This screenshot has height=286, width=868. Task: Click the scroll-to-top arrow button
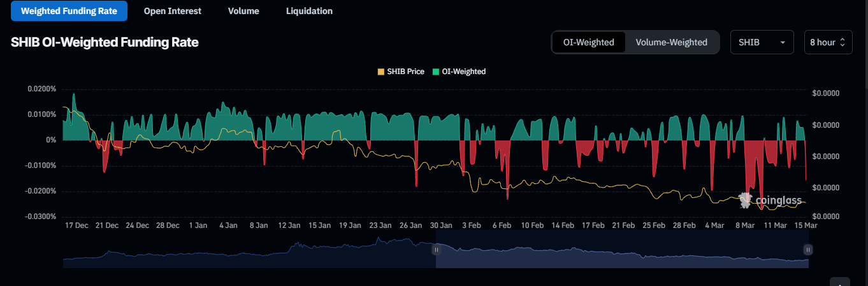(x=841, y=283)
